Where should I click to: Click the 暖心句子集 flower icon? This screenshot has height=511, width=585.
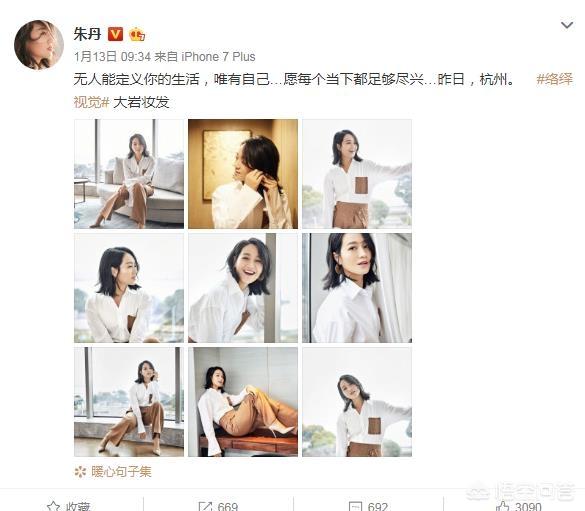coord(80,472)
